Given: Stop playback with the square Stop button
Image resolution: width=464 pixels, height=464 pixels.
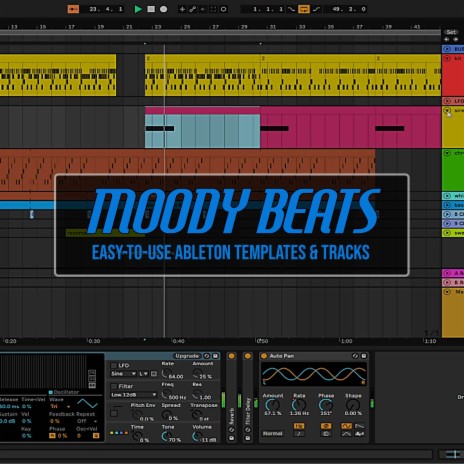Looking at the screenshot, I should (x=151, y=9).
